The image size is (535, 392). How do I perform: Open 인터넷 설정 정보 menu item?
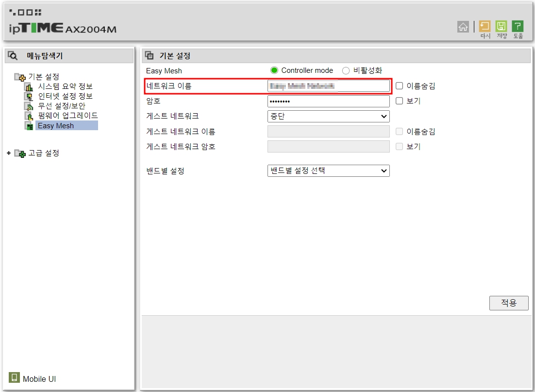(65, 96)
